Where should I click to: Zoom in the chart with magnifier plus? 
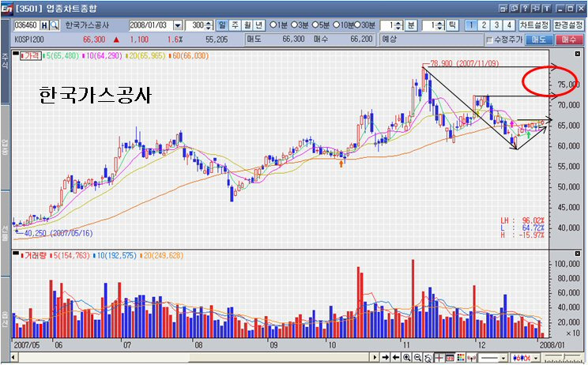406,358
